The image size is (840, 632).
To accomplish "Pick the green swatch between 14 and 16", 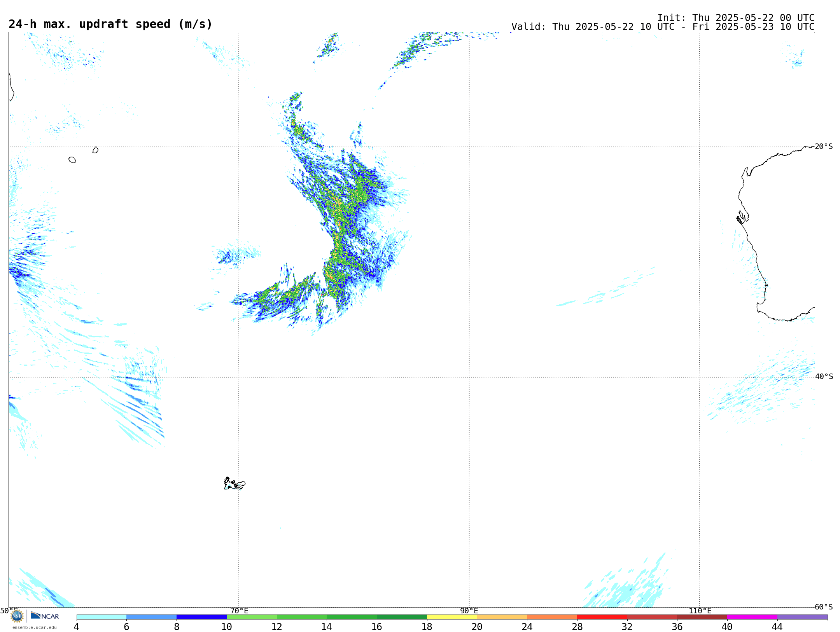I will (352, 617).
